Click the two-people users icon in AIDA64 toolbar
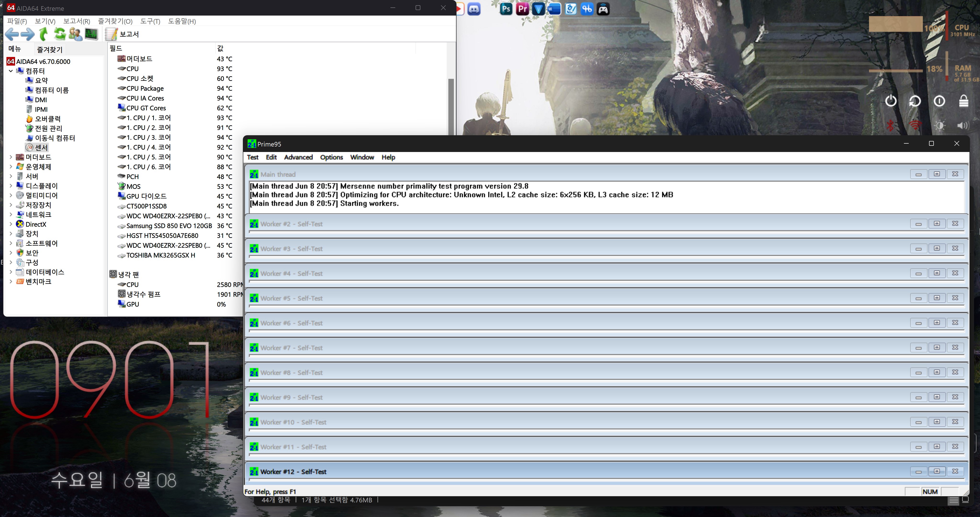980x517 pixels. coord(75,34)
